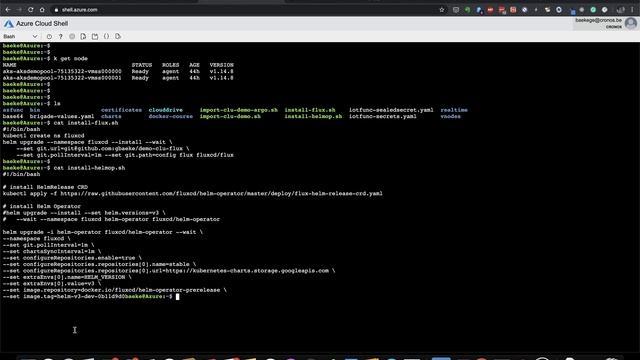This screenshot has height=360, width=640.
Task: Click node aks-akademopool-75135322-vmss000000 row
Action: [x=118, y=71]
